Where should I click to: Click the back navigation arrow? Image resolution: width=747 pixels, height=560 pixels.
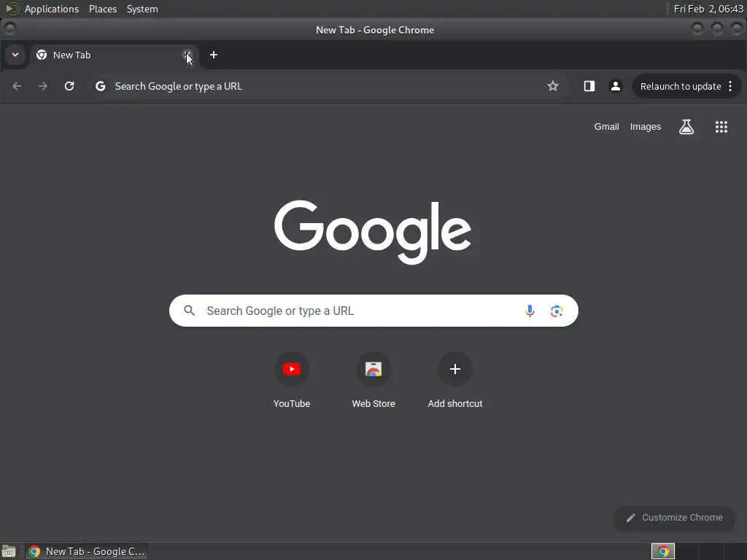click(x=18, y=86)
